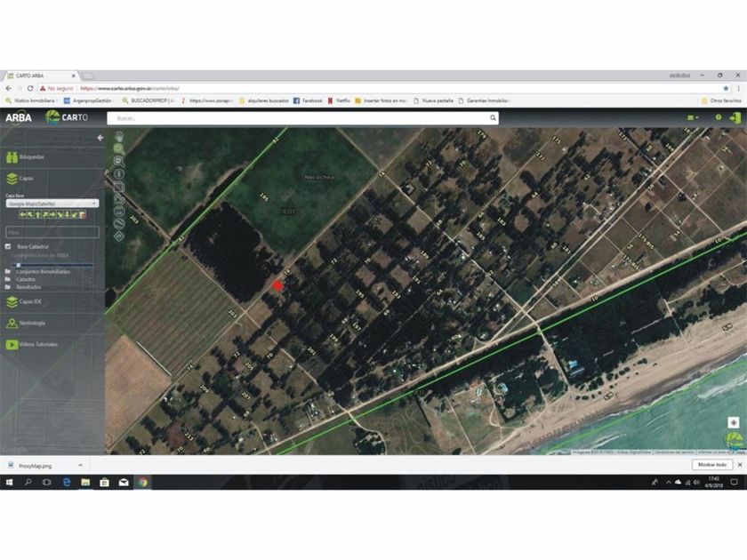Select the CARTO ARBA browser tab
Viewport: 747px width, 560px height.
(x=42, y=76)
